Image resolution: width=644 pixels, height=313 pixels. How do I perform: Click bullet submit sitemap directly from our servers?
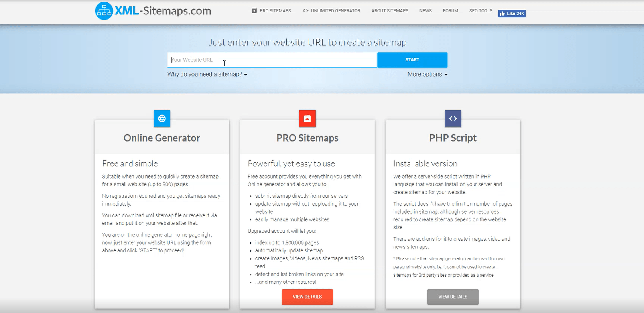(301, 196)
